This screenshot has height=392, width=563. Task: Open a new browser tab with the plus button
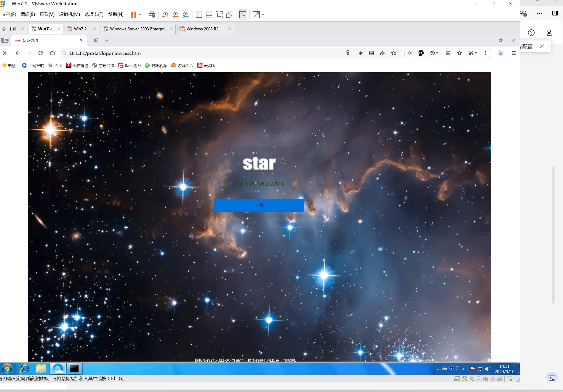click(x=107, y=40)
